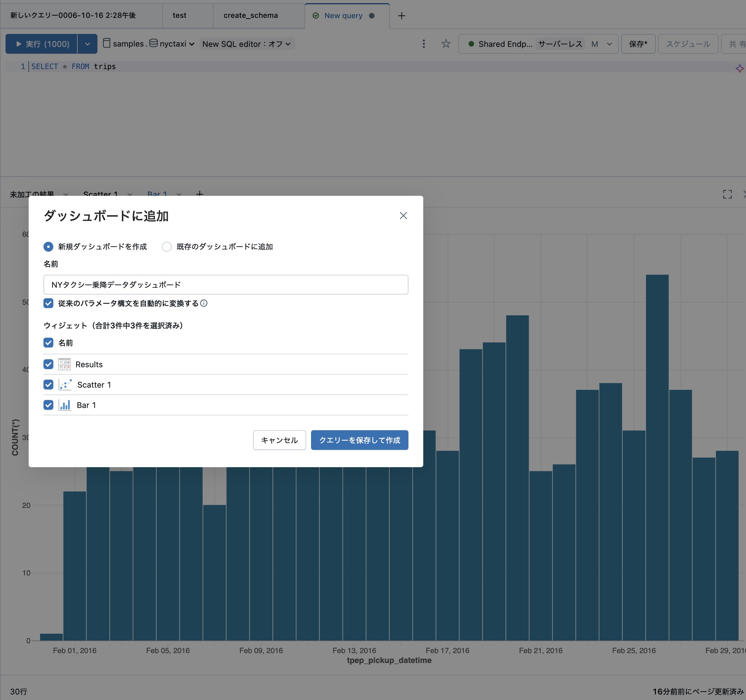Image resolution: width=746 pixels, height=700 pixels.
Task: Click the AI assistant sparkle icon
Action: coord(739,68)
